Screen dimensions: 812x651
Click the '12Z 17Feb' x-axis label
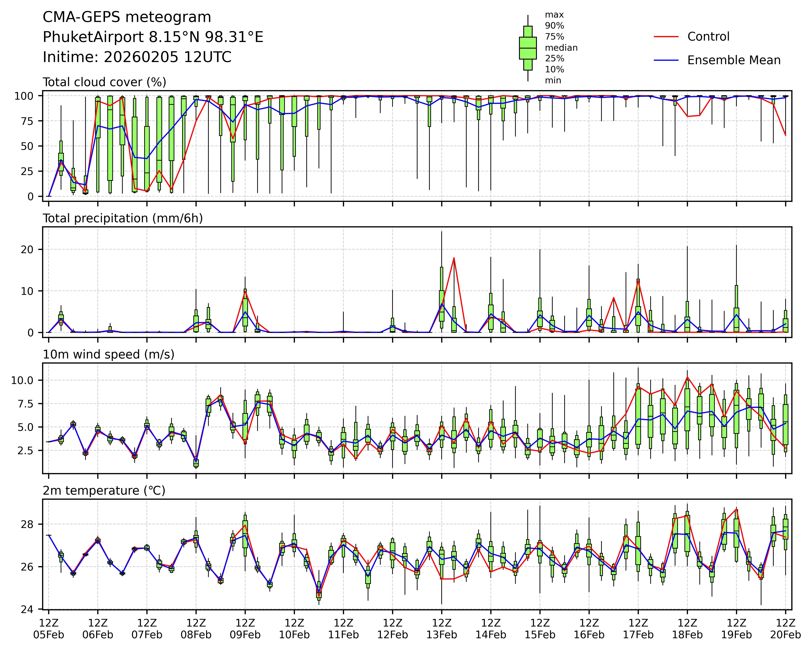point(638,628)
